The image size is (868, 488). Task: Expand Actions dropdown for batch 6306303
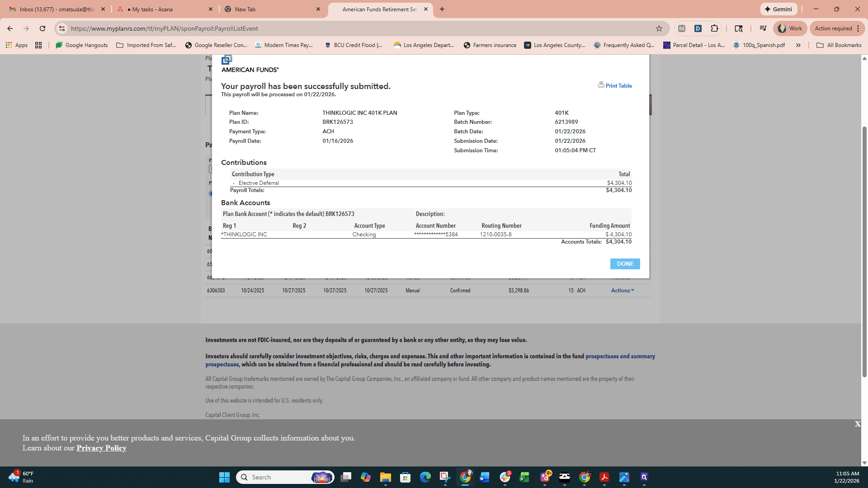click(623, 291)
